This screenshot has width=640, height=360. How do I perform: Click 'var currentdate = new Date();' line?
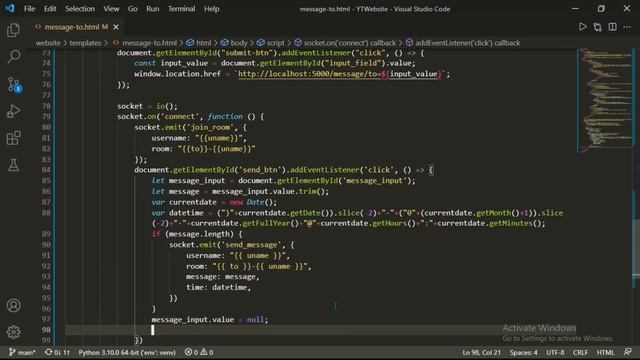click(x=214, y=202)
